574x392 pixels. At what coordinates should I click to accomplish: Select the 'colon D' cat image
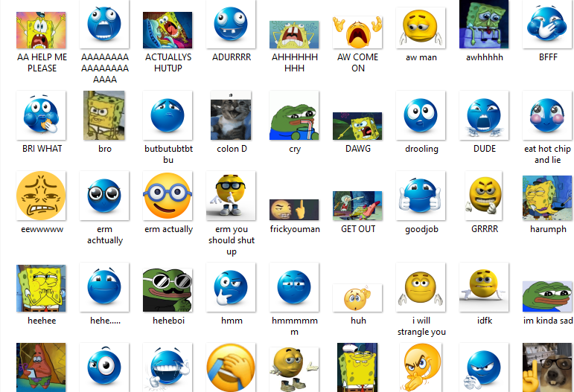231,115
